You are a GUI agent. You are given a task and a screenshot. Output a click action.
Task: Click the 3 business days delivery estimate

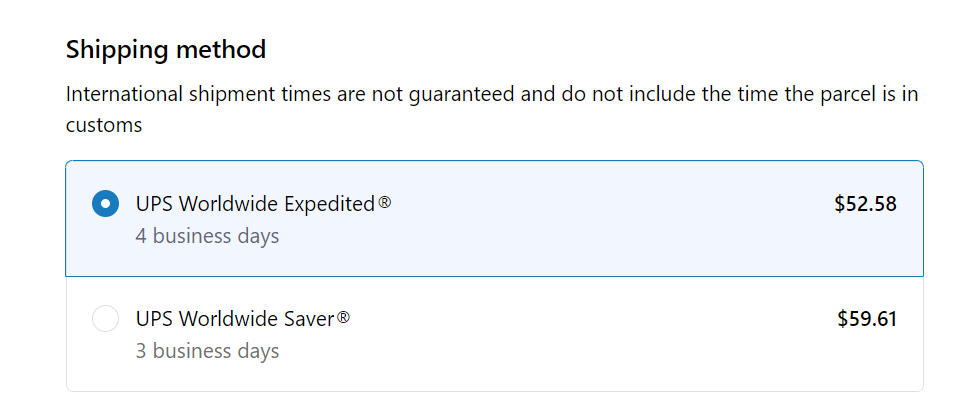point(207,351)
